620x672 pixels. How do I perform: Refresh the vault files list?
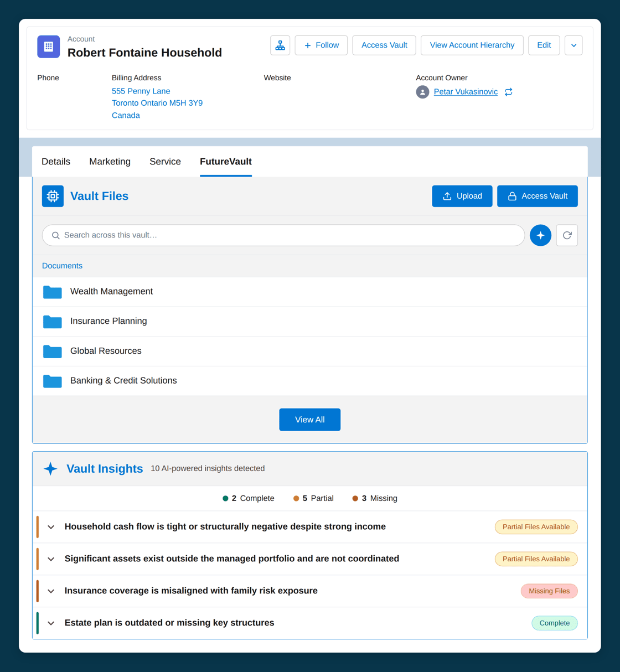pos(567,235)
